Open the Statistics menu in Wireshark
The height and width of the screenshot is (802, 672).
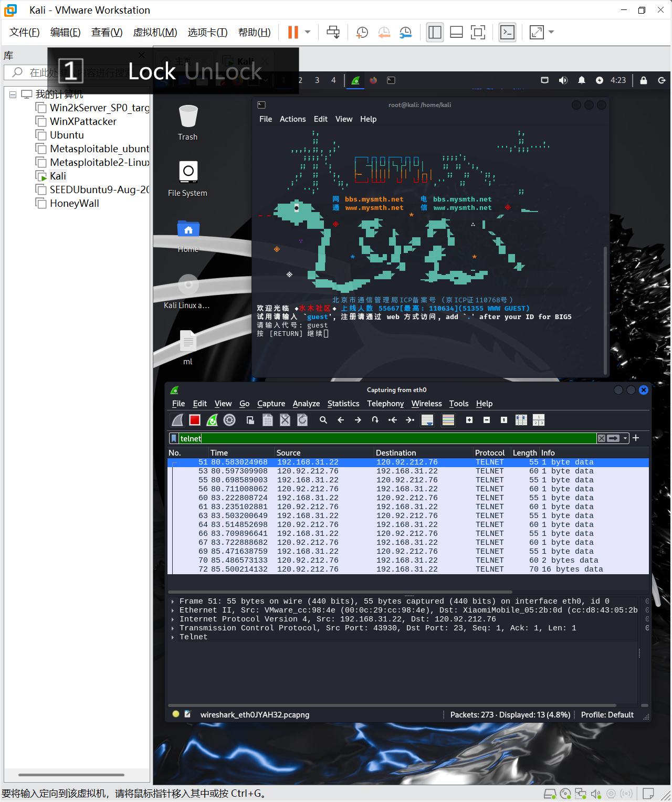click(343, 404)
